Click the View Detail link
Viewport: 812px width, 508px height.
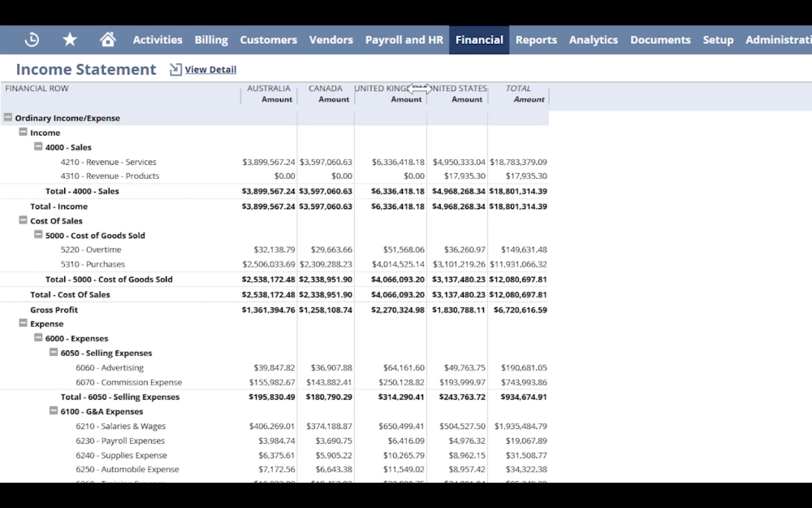click(x=210, y=70)
